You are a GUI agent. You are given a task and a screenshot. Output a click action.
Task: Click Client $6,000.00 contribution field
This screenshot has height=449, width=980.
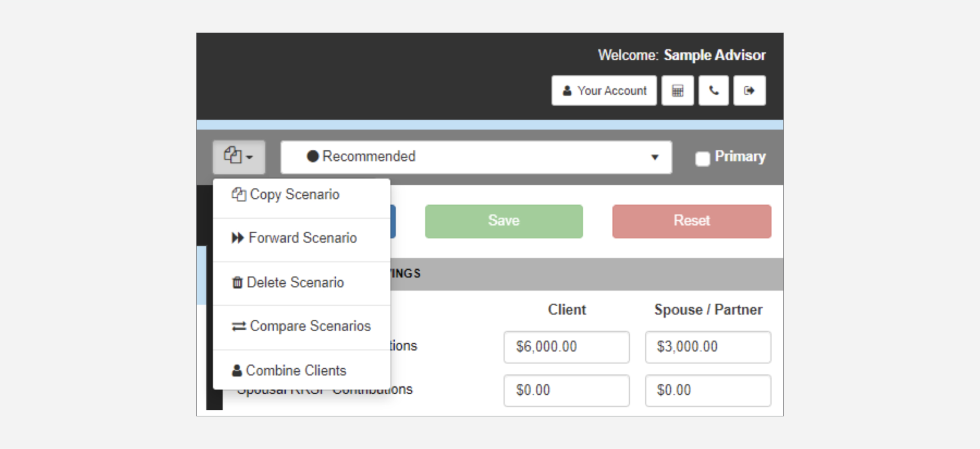click(x=566, y=347)
